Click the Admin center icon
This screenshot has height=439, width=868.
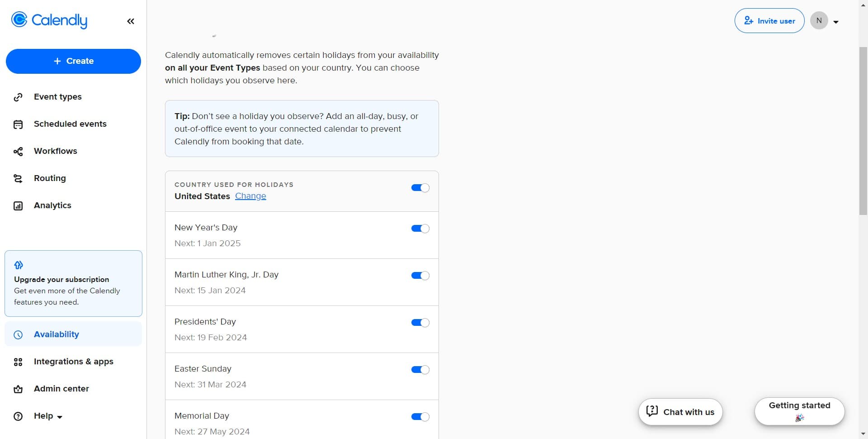click(18, 389)
